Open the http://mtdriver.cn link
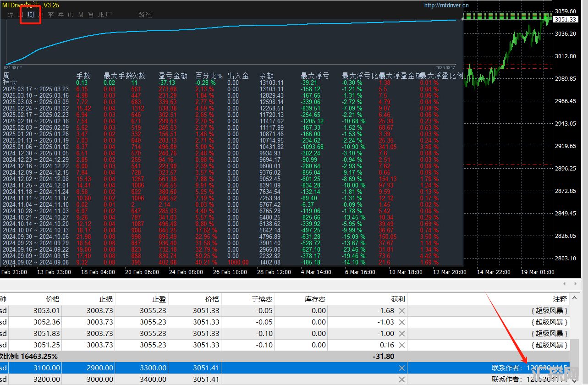Image resolution: width=588 pixels, height=385 pixels. tap(446, 5)
